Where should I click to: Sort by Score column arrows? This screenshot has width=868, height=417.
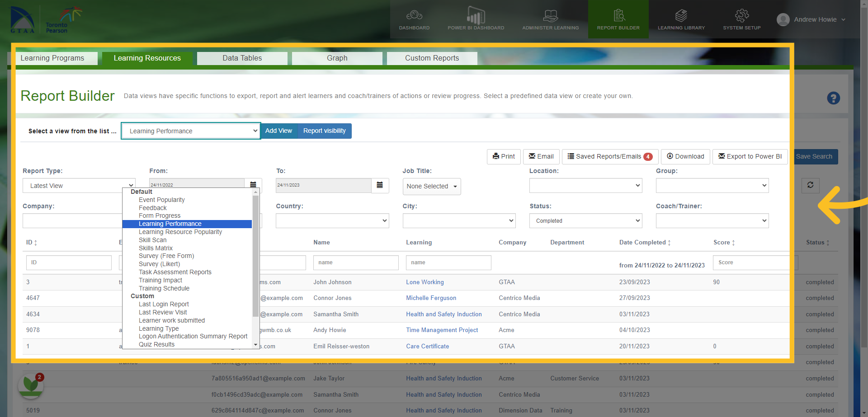click(733, 243)
